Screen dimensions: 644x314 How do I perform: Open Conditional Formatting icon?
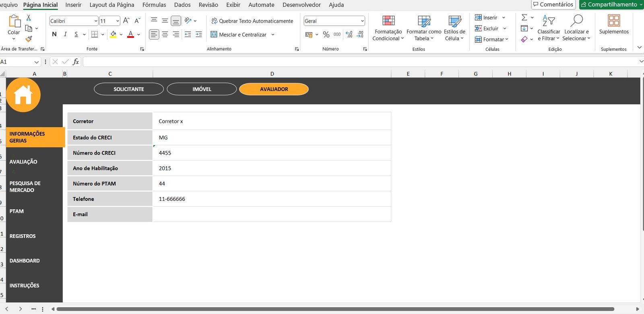click(x=388, y=21)
